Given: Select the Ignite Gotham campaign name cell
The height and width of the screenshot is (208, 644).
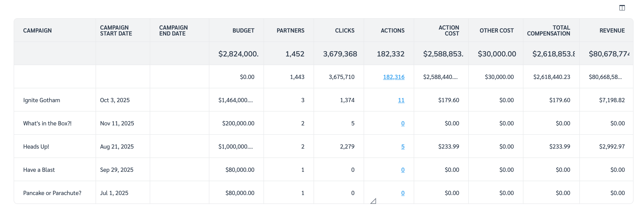Looking at the screenshot, I should [41, 100].
